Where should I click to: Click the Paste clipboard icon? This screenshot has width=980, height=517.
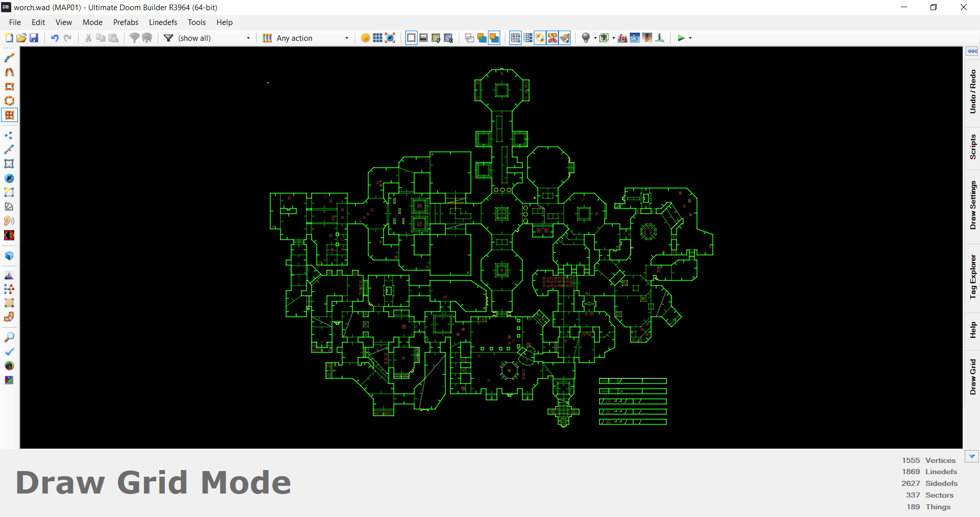point(113,38)
